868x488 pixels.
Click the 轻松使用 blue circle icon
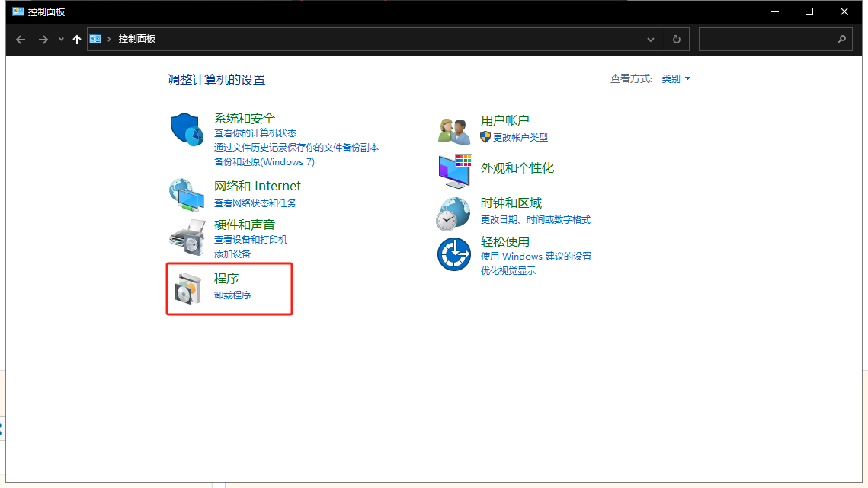[454, 254]
